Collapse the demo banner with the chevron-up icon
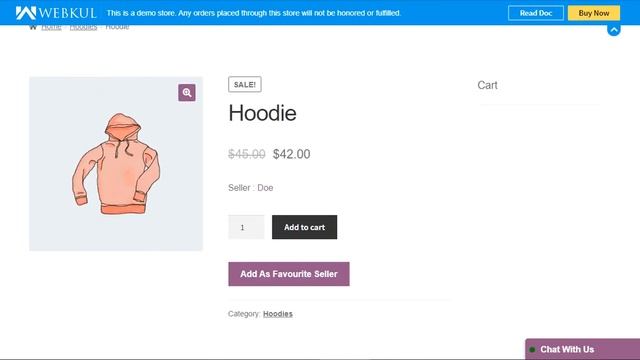This screenshot has height=360, width=640. 613,29
